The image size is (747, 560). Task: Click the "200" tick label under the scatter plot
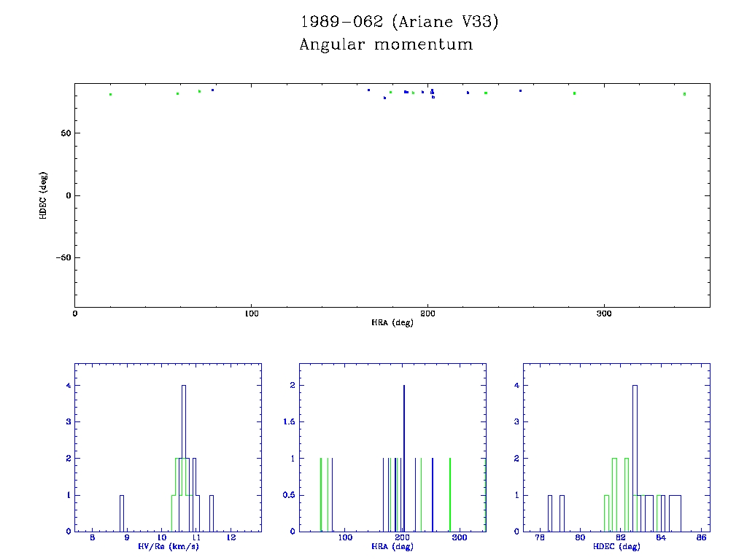[x=427, y=314]
